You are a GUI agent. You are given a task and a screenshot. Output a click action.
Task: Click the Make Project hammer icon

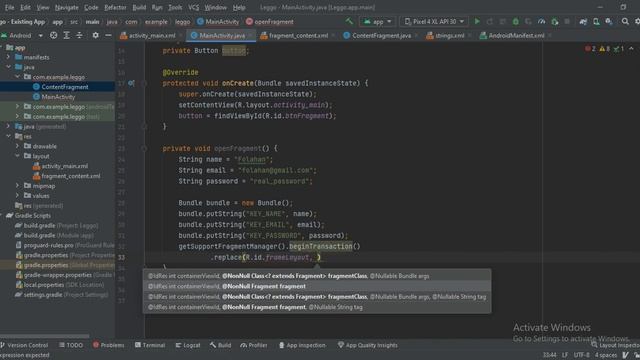click(x=349, y=21)
